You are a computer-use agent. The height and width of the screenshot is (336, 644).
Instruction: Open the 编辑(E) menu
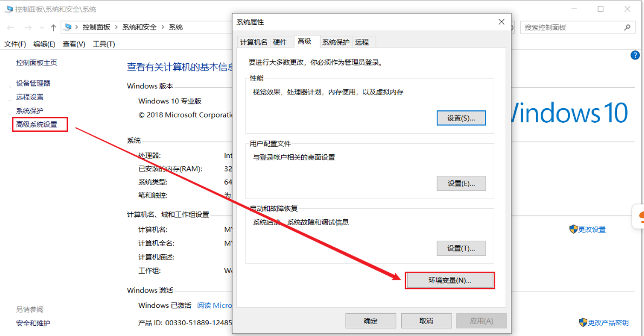pos(44,44)
